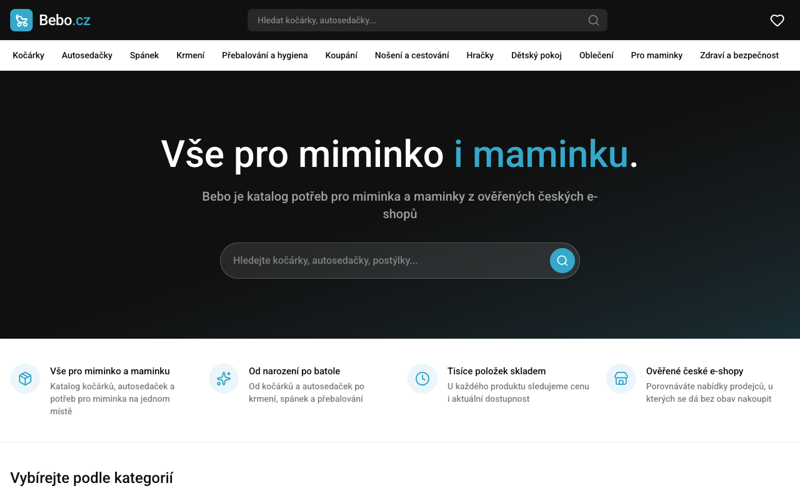This screenshot has width=800, height=500.
Task: Open the favorites heart icon
Action: click(777, 20)
